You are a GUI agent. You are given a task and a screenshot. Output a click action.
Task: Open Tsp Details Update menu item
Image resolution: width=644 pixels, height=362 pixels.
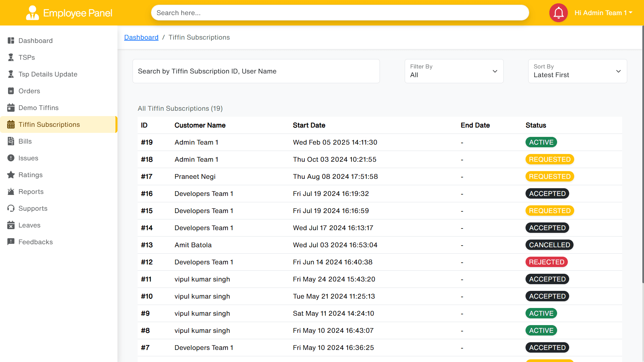tap(48, 74)
